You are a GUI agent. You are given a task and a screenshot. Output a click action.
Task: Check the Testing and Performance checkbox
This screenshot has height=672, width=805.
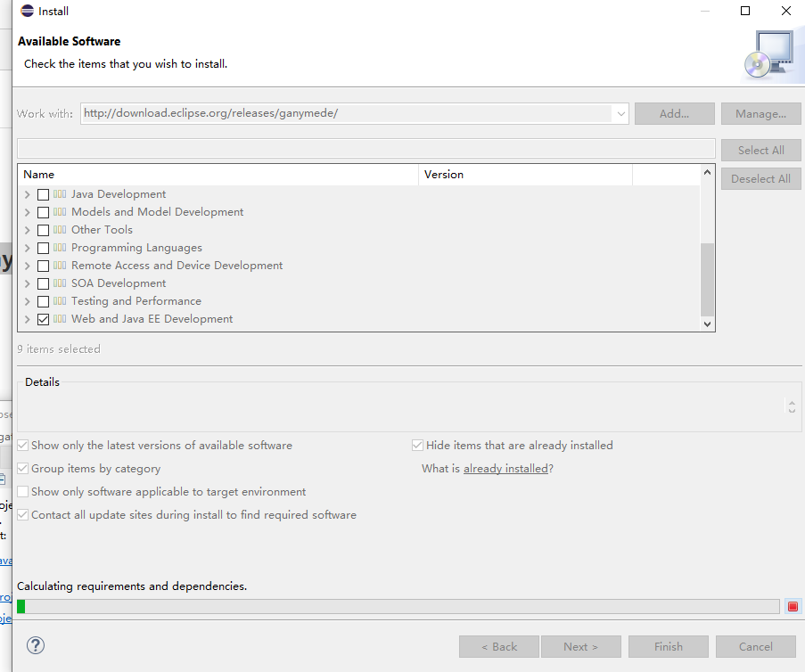click(43, 301)
